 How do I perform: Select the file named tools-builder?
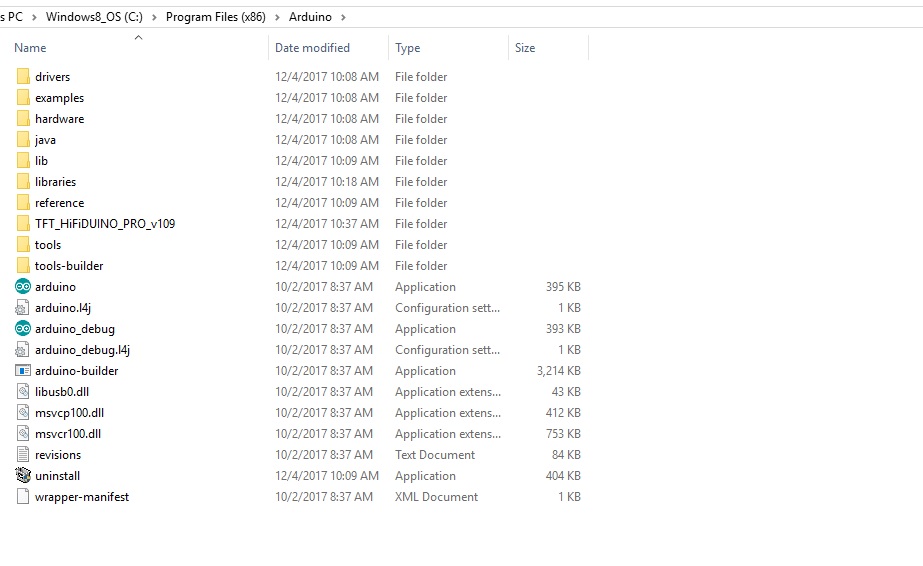69,266
